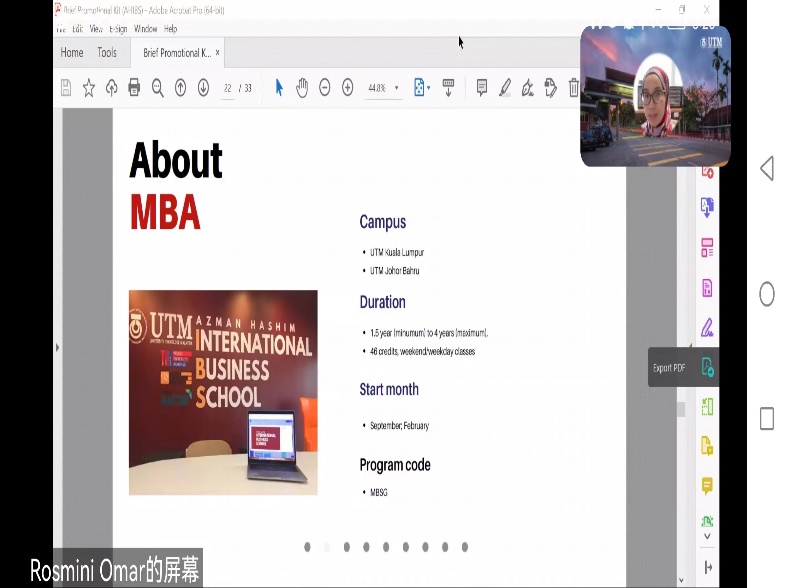787x588 pixels.
Task: Click the Export PDF tool
Action: pos(708,367)
